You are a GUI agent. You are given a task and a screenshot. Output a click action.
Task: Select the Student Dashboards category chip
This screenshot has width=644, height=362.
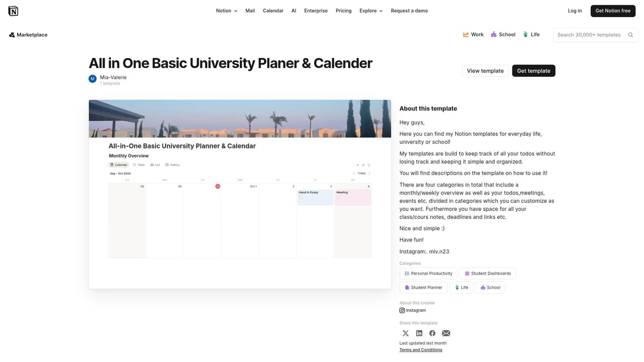pyautogui.click(x=487, y=273)
